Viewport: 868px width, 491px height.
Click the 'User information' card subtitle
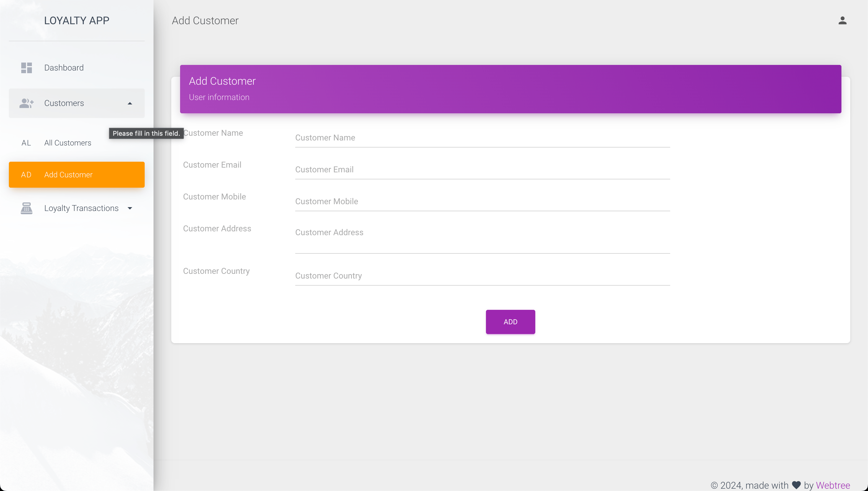219,97
